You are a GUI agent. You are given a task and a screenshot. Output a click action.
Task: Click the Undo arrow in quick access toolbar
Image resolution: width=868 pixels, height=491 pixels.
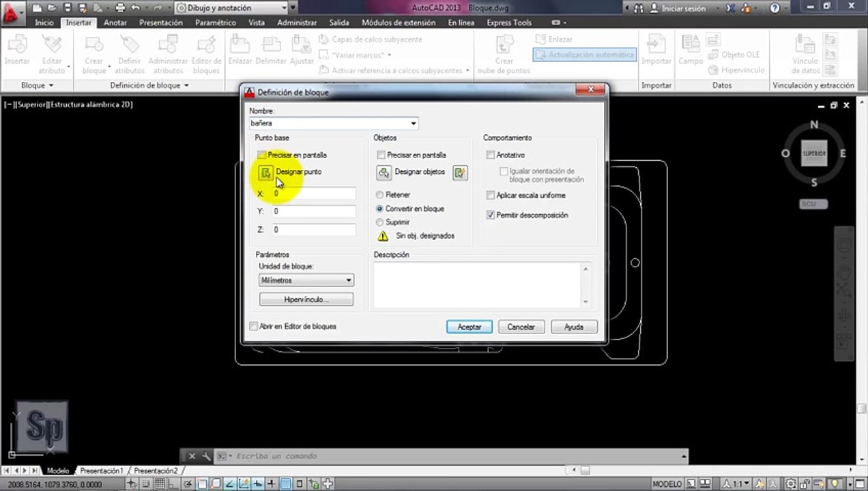click(x=135, y=8)
